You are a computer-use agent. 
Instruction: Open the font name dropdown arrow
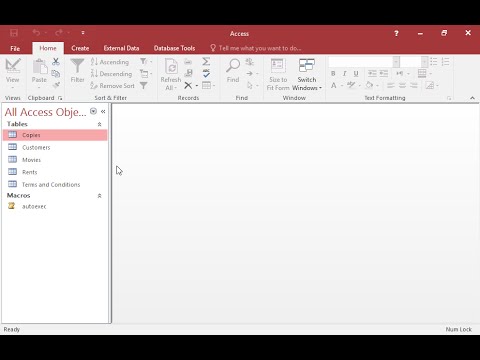(x=396, y=62)
